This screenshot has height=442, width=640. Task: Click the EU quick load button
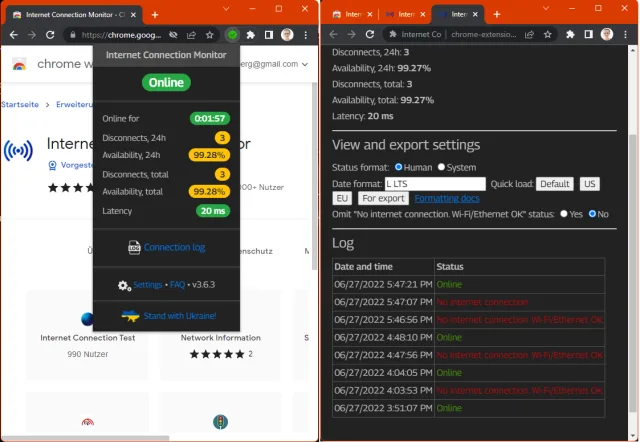(342, 198)
